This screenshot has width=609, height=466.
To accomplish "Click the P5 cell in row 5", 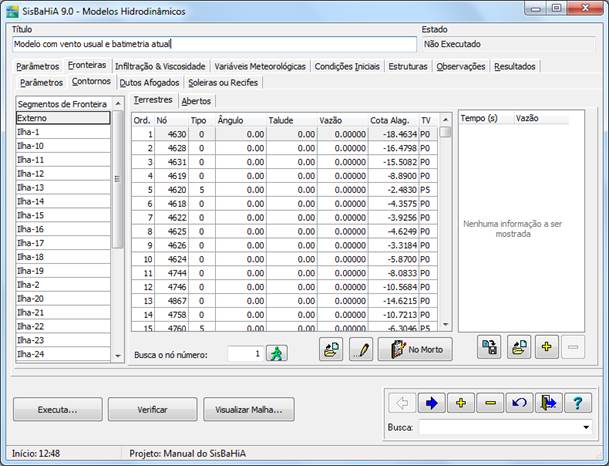I will point(428,190).
